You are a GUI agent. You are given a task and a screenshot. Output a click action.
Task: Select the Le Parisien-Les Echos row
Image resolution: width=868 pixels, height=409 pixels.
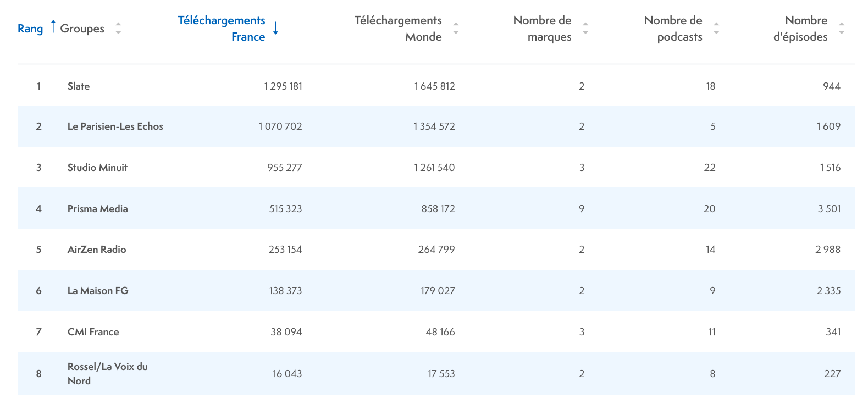(x=115, y=126)
